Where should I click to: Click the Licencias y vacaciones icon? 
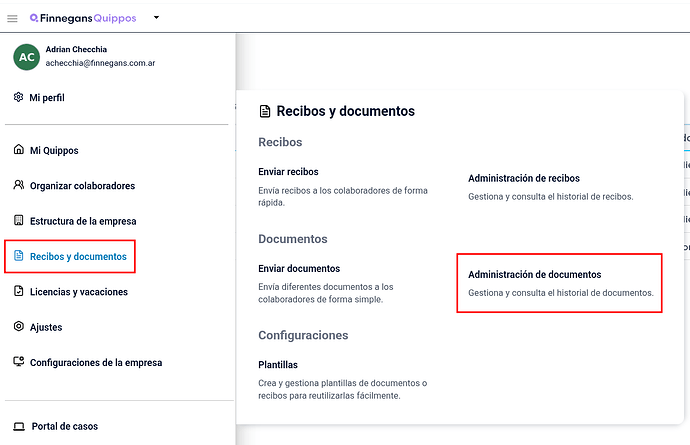coord(18,291)
